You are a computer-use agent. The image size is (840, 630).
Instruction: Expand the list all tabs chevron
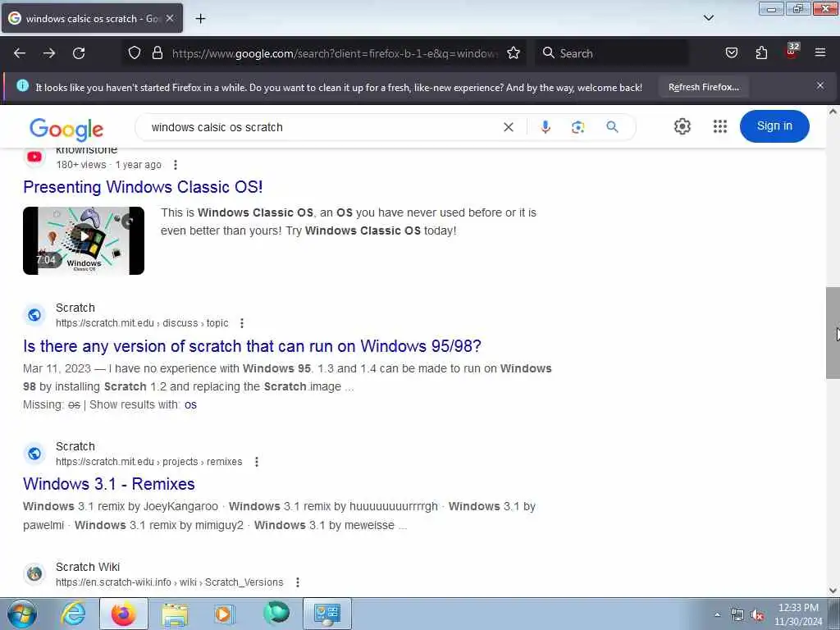click(x=708, y=18)
